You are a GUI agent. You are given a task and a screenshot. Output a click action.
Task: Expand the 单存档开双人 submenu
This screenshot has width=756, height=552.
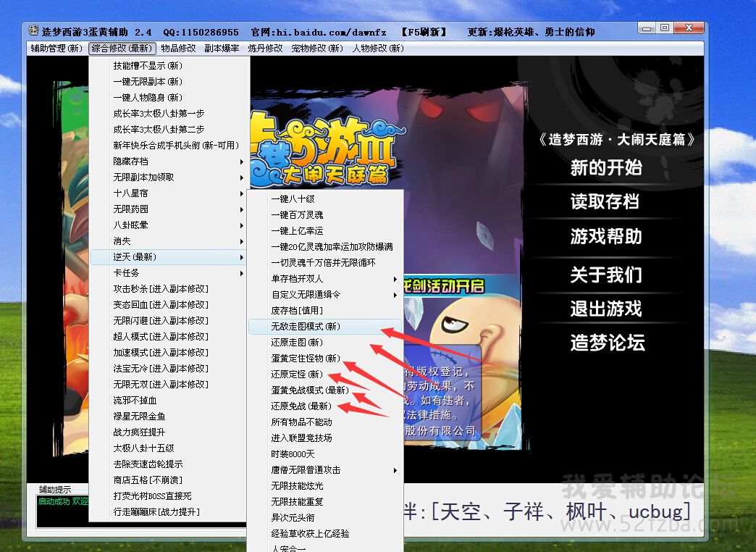[x=325, y=278]
